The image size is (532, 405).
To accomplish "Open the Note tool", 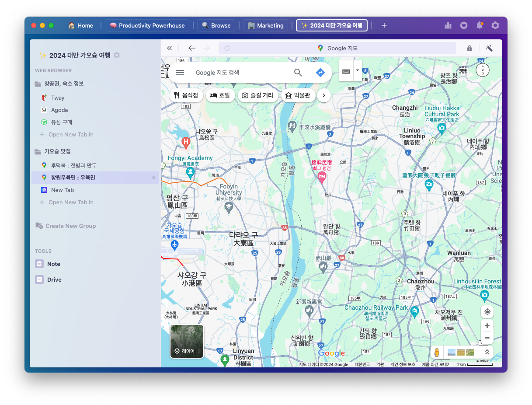I will [x=48, y=264].
